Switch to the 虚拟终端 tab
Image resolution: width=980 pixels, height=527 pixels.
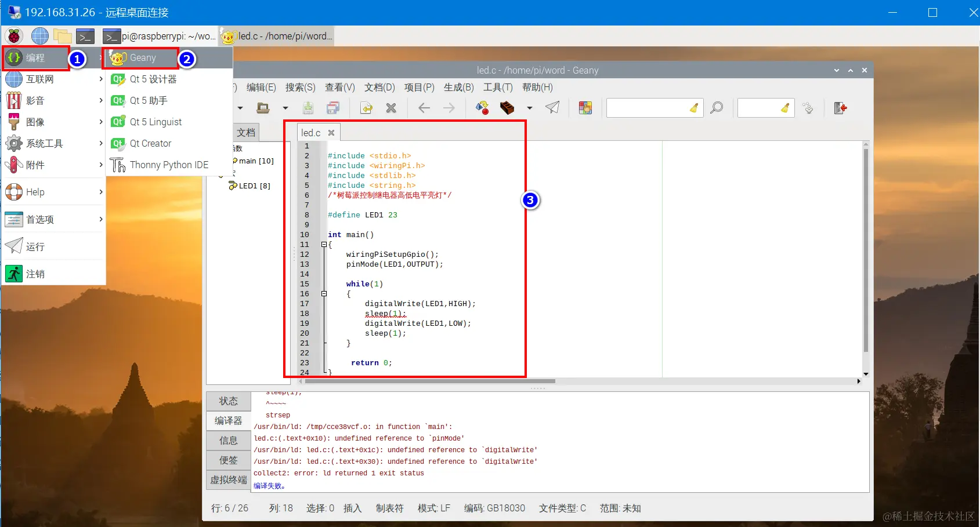coord(229,480)
